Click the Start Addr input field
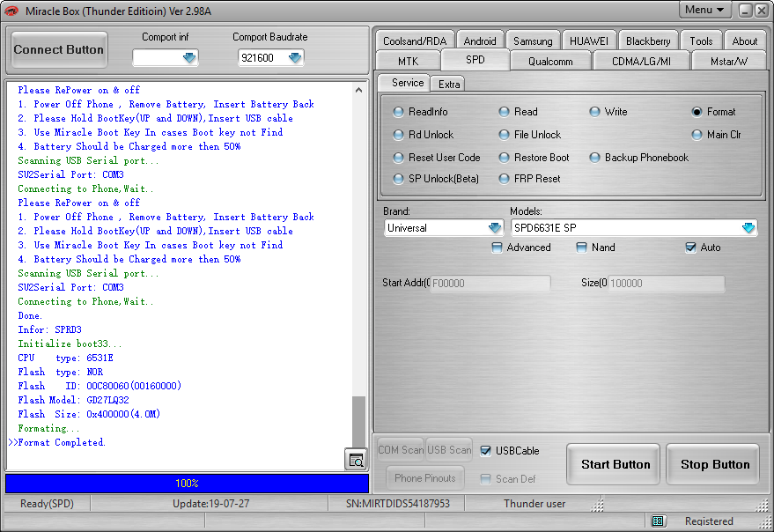Viewport: 774px width, 532px height. pyautogui.click(x=490, y=283)
